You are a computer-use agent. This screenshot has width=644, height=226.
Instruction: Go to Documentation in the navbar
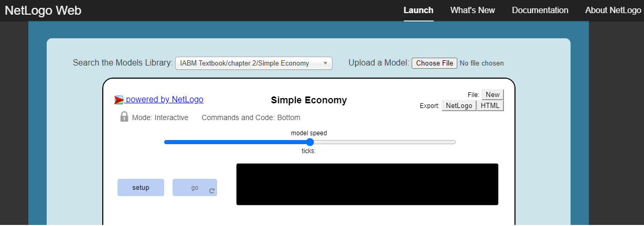(x=540, y=10)
